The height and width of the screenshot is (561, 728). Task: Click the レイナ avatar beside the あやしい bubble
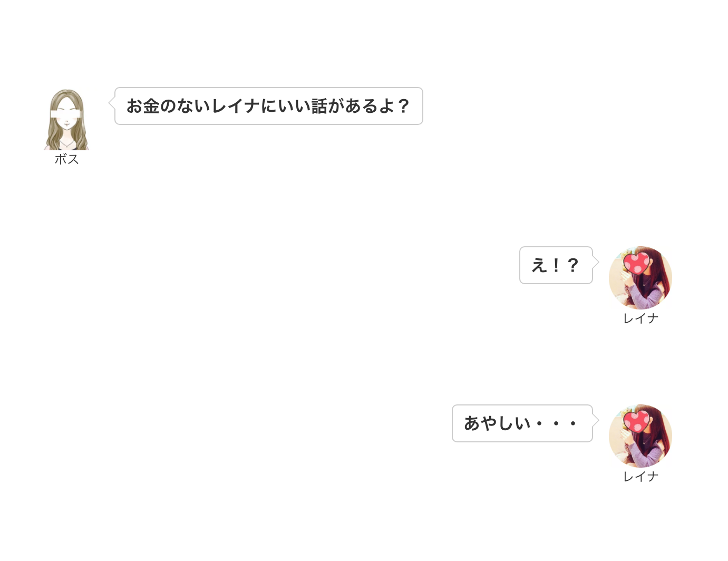[x=640, y=436]
